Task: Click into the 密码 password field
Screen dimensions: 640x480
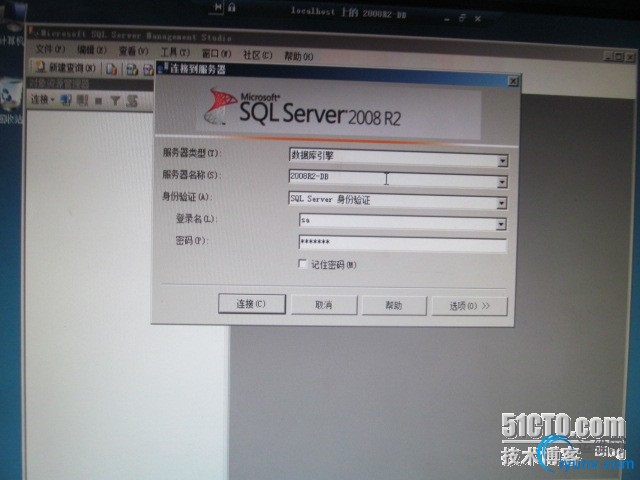Action: pos(402,244)
